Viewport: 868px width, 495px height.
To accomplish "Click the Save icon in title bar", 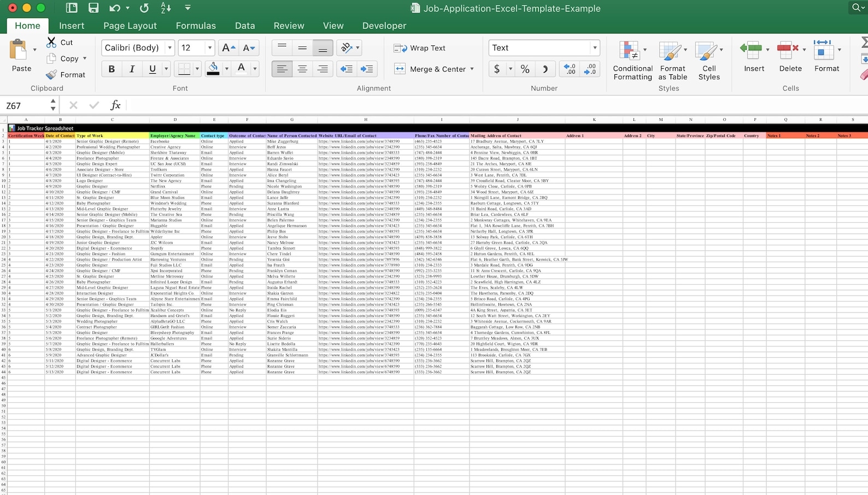I will (93, 8).
